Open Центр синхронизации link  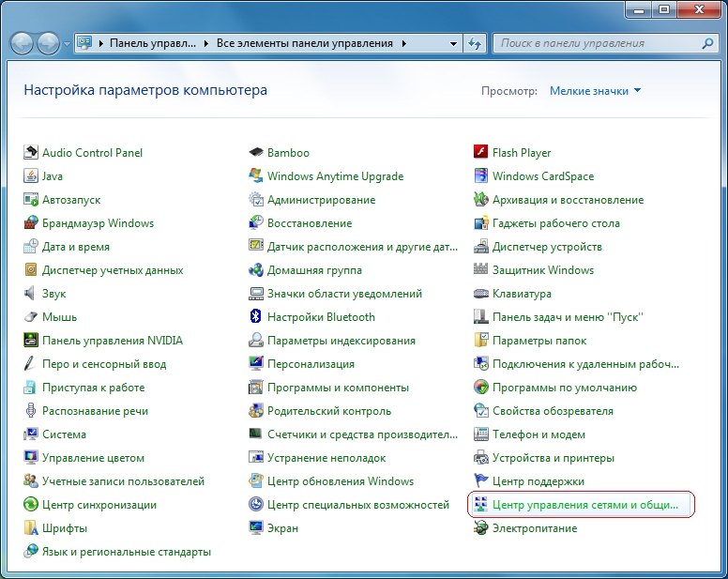click(99, 505)
